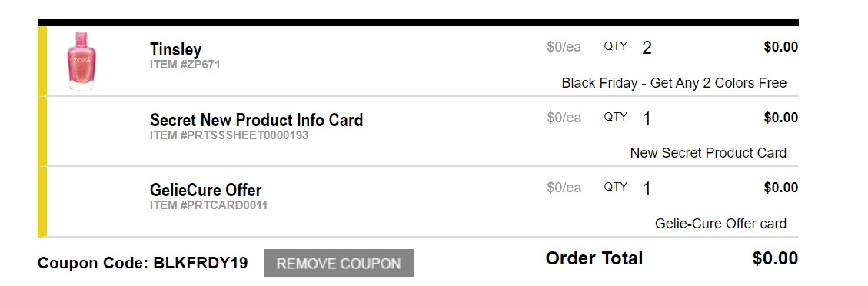The height and width of the screenshot is (286, 868).
Task: Click the quantity 1 for GelieCure Offer
Action: pos(647,188)
